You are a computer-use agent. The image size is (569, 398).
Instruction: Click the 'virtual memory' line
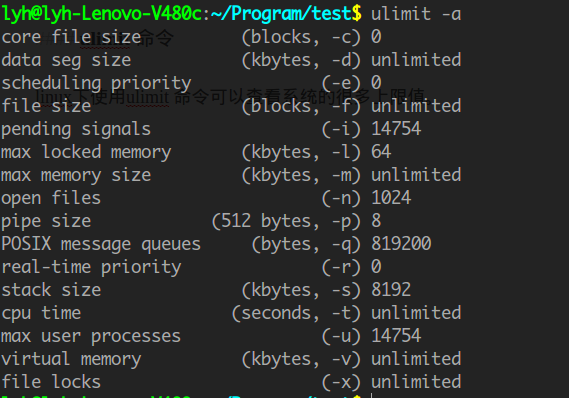coord(231,359)
